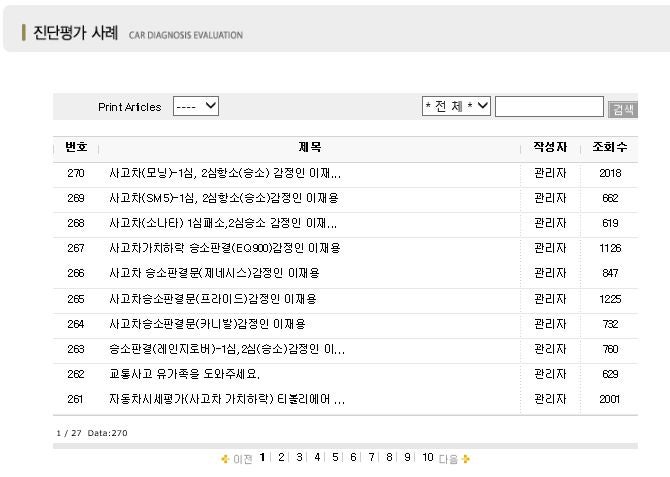The image size is (670, 477).
Task: Click the previous page arrow icon
Action: 225,459
